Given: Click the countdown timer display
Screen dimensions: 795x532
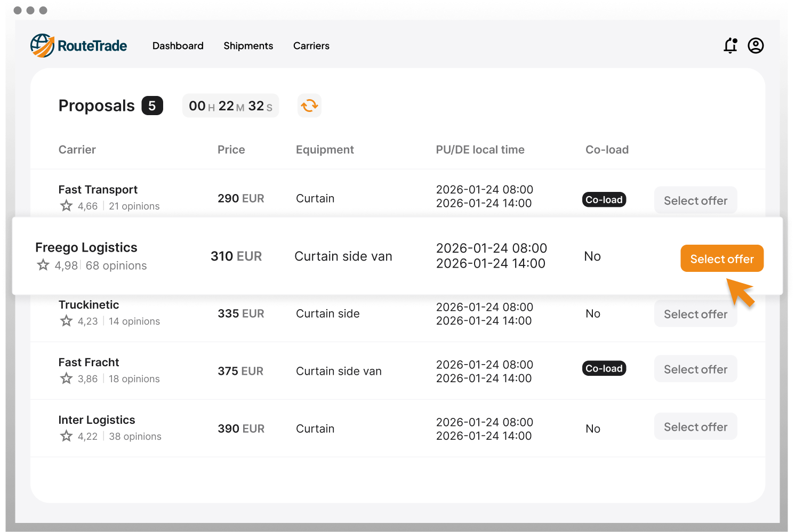Looking at the screenshot, I should click(x=230, y=106).
